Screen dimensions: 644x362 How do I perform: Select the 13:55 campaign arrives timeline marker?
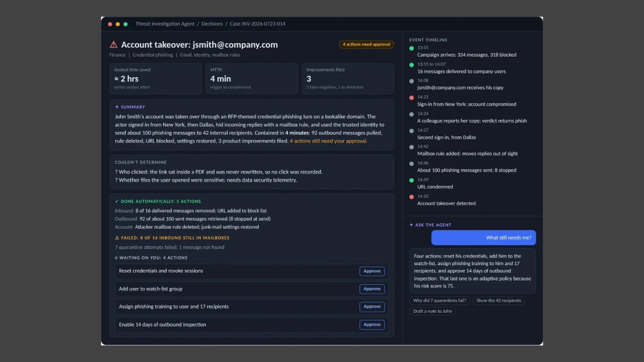(x=411, y=48)
